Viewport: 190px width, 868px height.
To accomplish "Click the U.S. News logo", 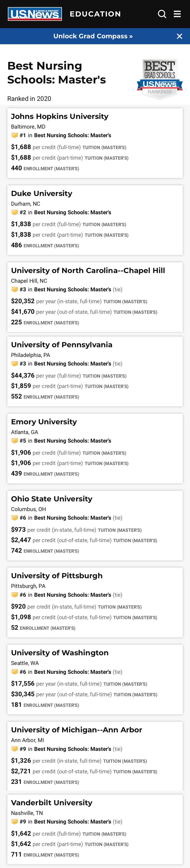I will pos(35,14).
